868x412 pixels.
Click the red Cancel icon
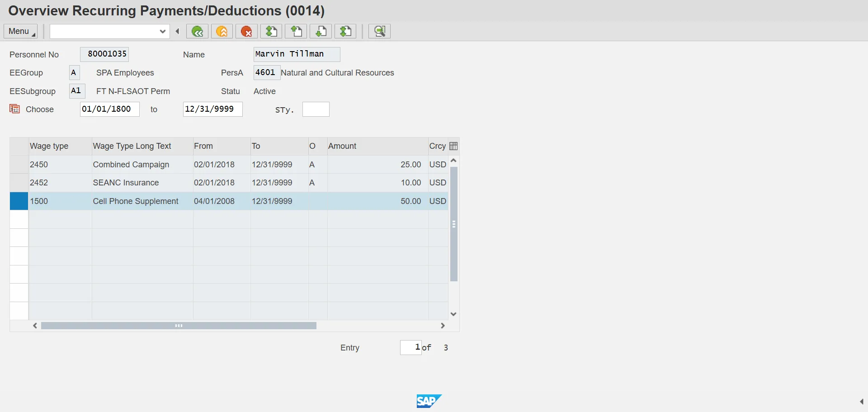pos(246,31)
